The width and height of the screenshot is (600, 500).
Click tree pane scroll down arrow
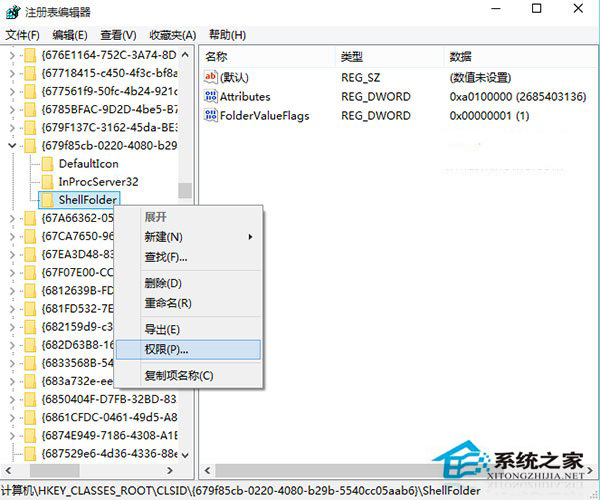185,455
